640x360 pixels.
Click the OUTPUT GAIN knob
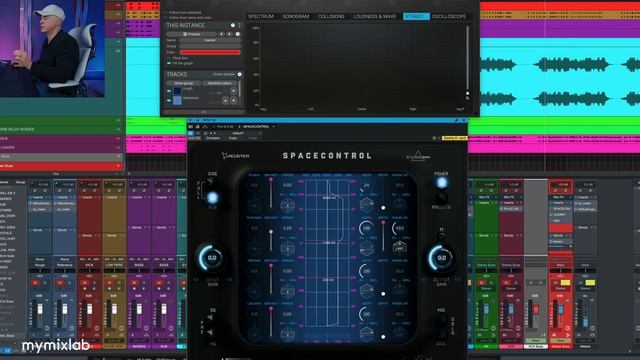[x=441, y=258]
